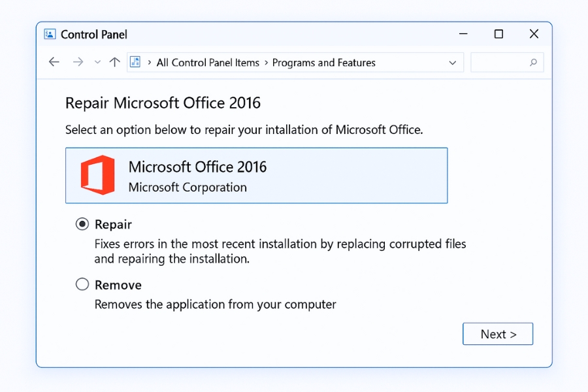This screenshot has width=588, height=392.
Task: Select the highlighted Microsoft Office 2016 entry
Action: (256, 175)
